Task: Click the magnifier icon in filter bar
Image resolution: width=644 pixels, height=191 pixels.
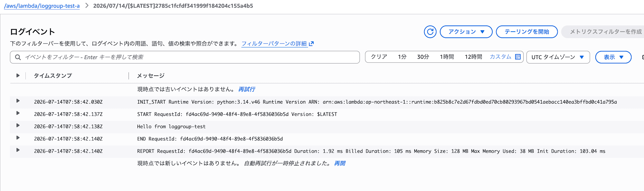Action: tap(18, 57)
